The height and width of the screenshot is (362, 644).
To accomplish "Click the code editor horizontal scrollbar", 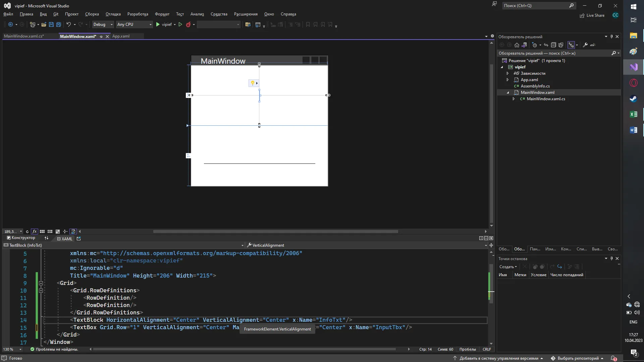I will [x=244, y=349].
